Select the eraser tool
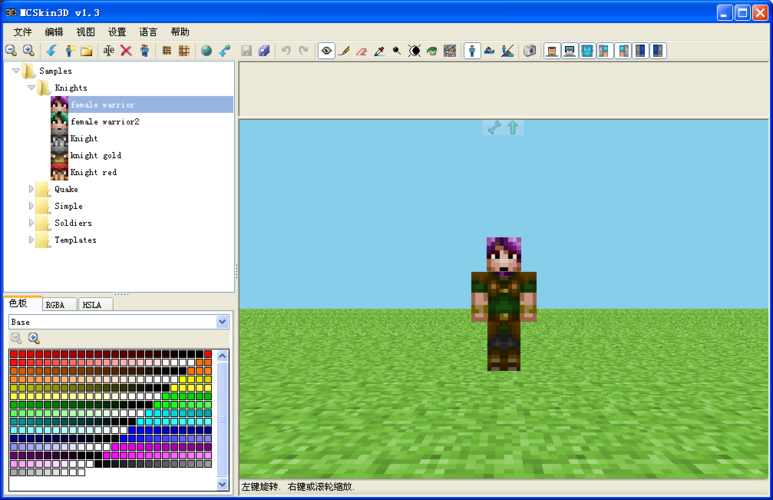 pos(362,50)
